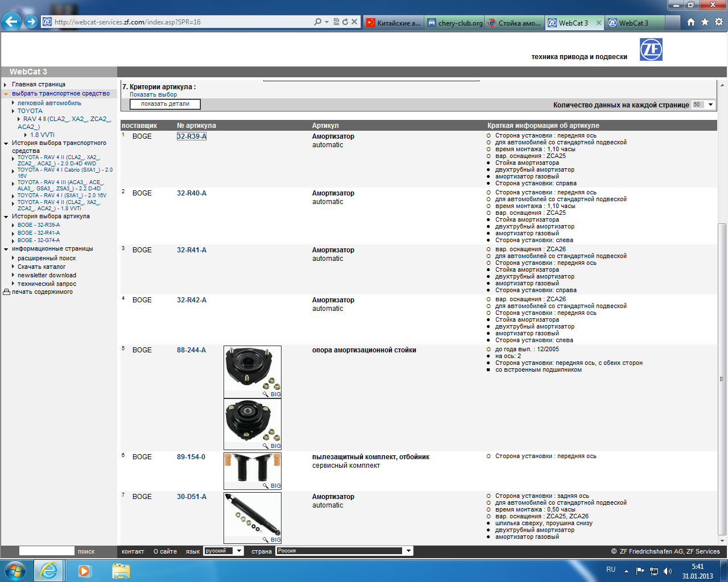Open the favorites star icon
Viewport: 728px width, 582px height.
coord(705,22)
